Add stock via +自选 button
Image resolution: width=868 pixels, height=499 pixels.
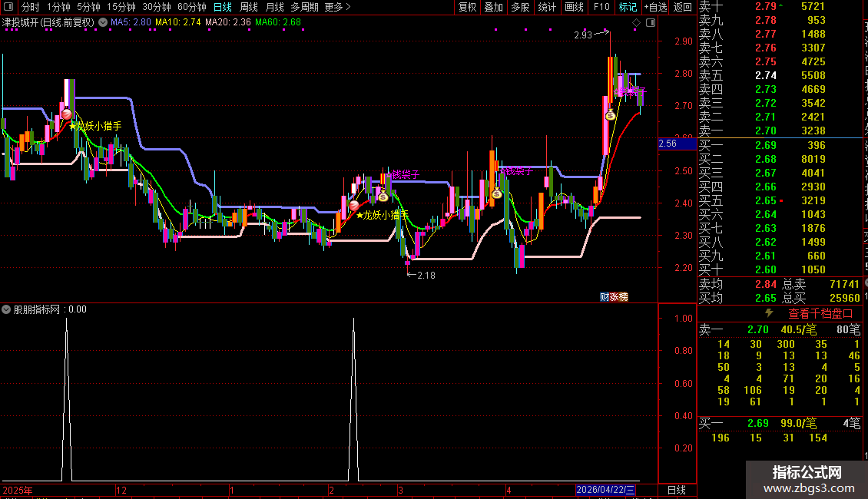(x=655, y=7)
